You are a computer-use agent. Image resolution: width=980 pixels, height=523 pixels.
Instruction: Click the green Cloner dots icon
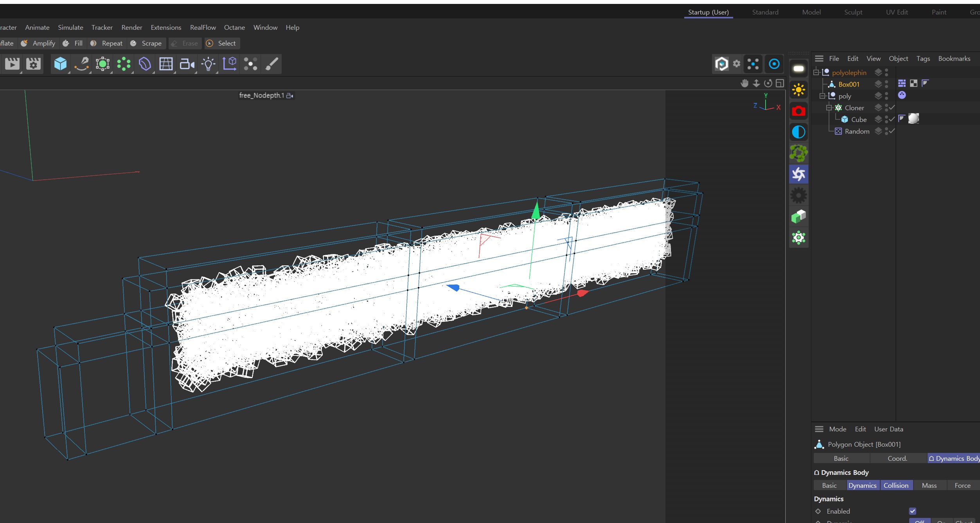(124, 64)
